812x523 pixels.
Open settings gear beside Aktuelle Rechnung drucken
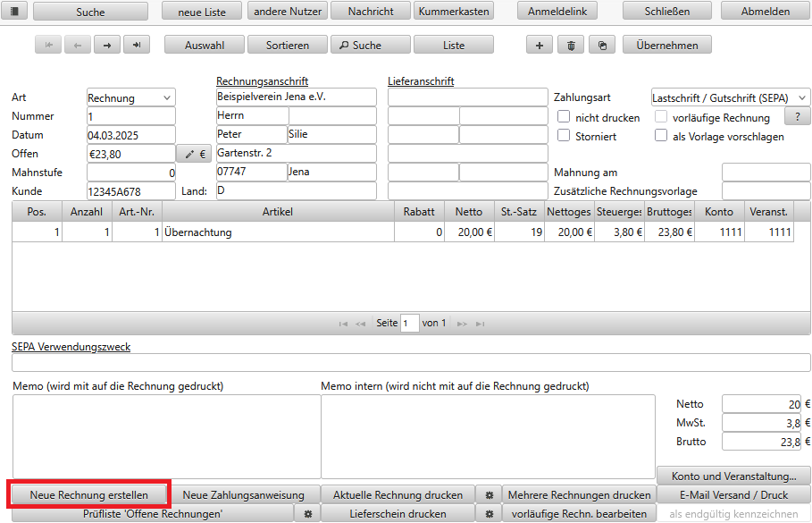coord(489,494)
